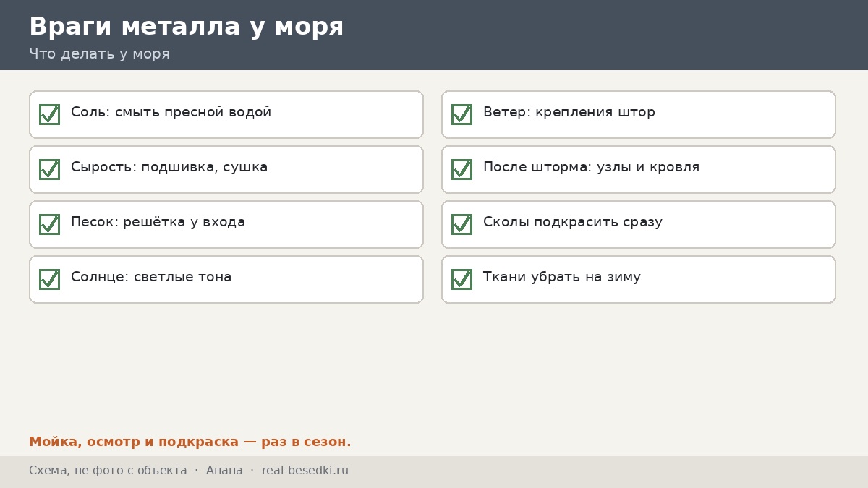
Task: Click footer text 'Анапа'
Action: point(224,471)
